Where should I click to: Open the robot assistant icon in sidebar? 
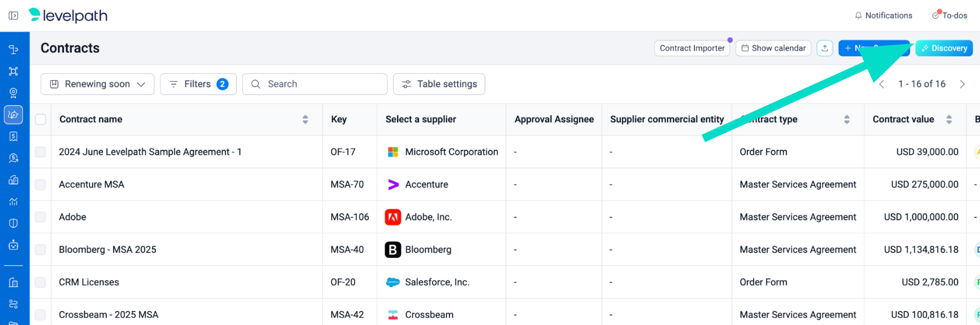[13, 245]
